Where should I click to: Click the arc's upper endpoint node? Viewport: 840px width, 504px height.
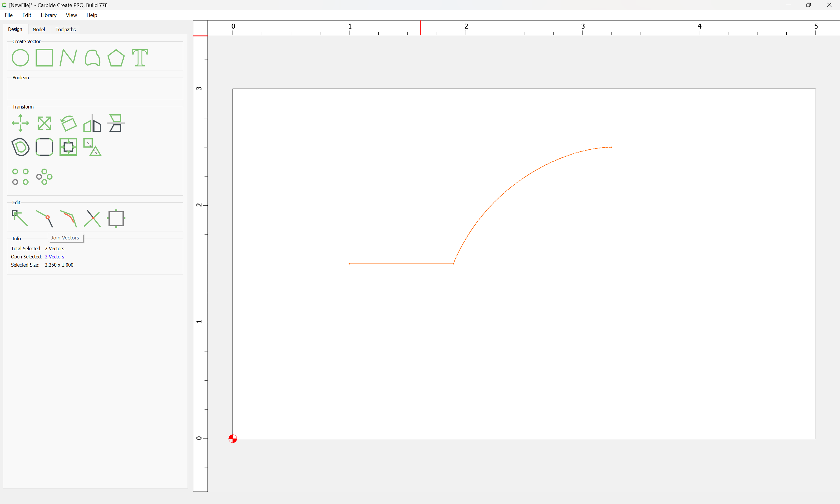(x=612, y=147)
